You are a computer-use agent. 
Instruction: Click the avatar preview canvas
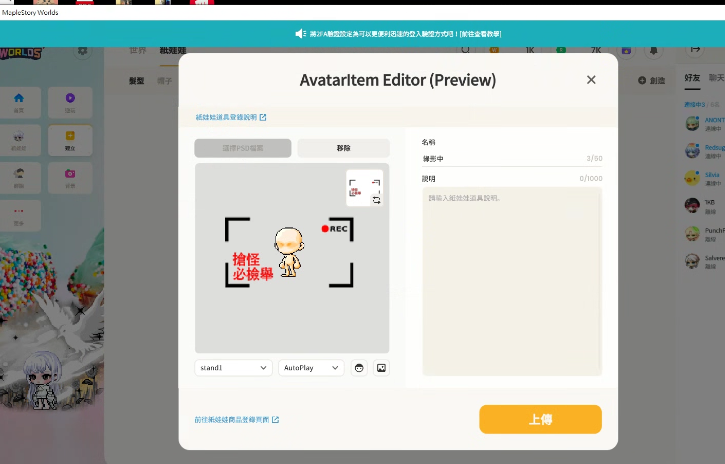click(x=292, y=258)
